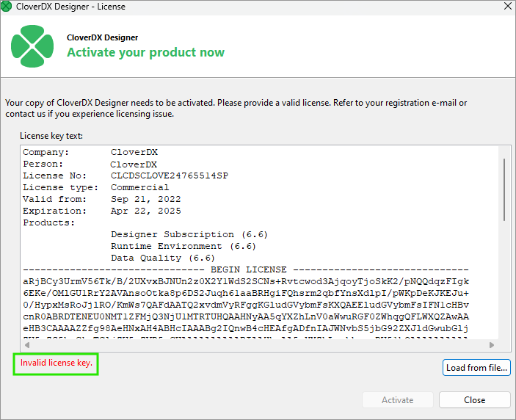
Task: Click the Expiration date 'Apr 22, 2025'
Action: pos(146,211)
